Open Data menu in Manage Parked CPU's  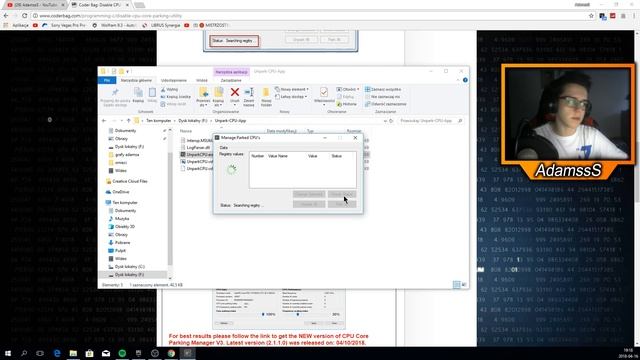point(224,147)
